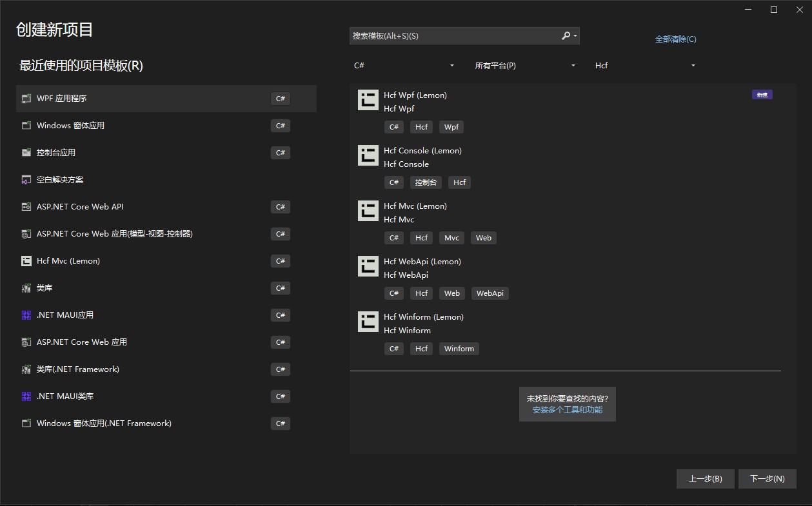This screenshot has height=506, width=812.
Task: Close the 创建新项目 dialog
Action: (799, 10)
